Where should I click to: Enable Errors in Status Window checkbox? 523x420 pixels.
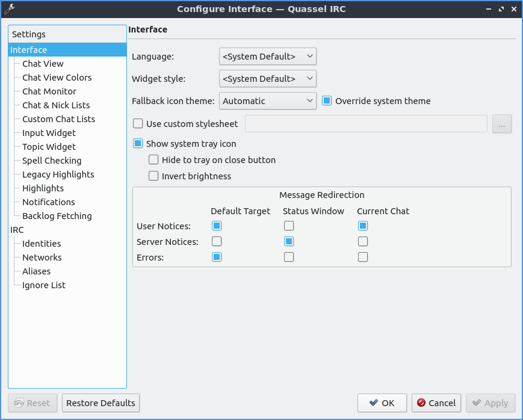[x=289, y=258]
